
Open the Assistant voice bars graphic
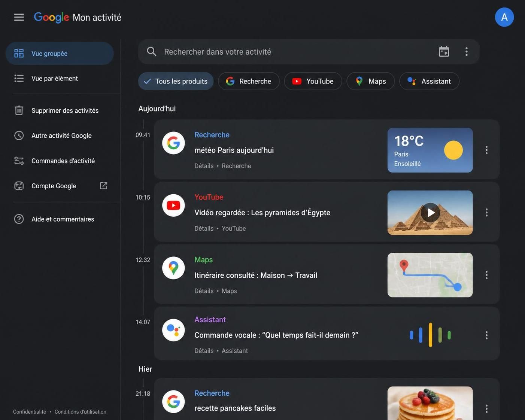[430, 335]
